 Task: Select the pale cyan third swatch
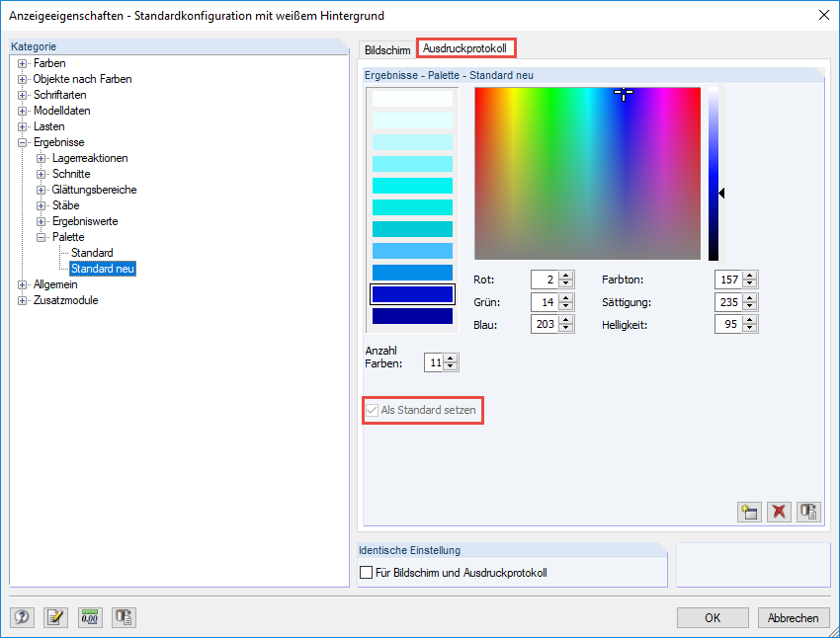[412, 142]
